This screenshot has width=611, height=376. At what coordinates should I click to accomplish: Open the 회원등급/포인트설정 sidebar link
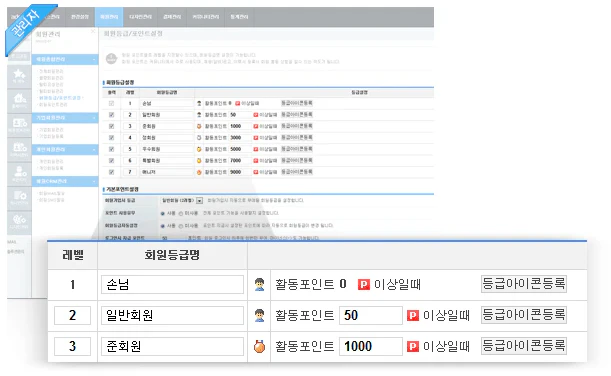[x=60, y=98]
